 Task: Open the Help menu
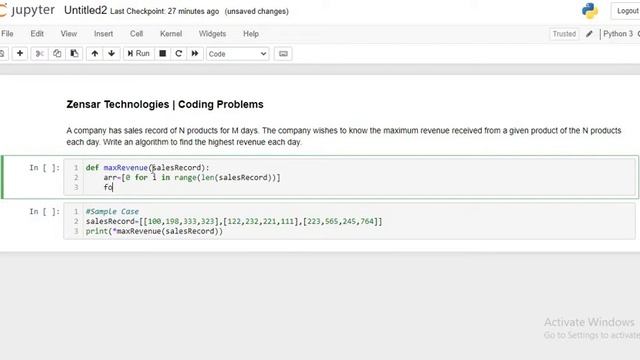coord(251,34)
